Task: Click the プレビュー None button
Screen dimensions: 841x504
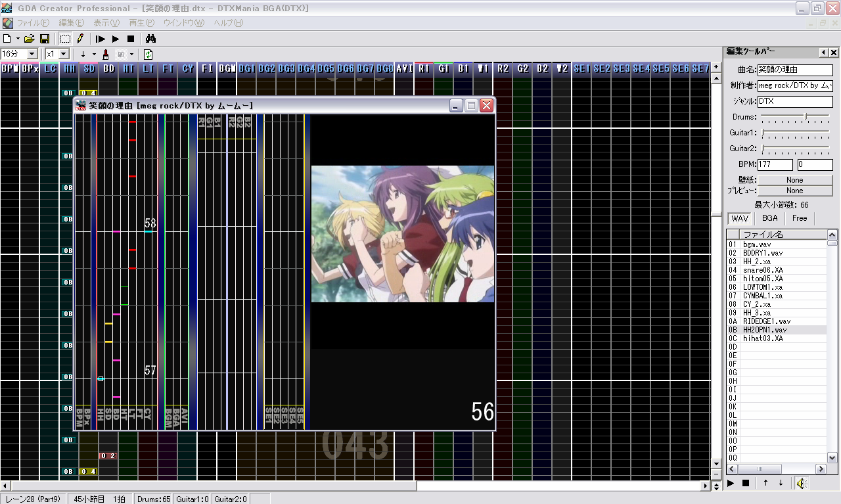Action: pos(795,191)
